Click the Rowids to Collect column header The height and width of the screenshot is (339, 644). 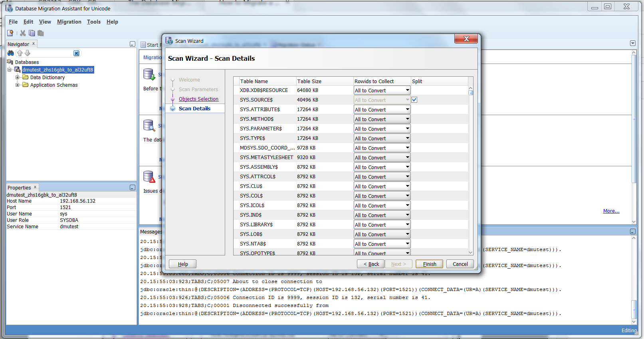(x=382, y=81)
